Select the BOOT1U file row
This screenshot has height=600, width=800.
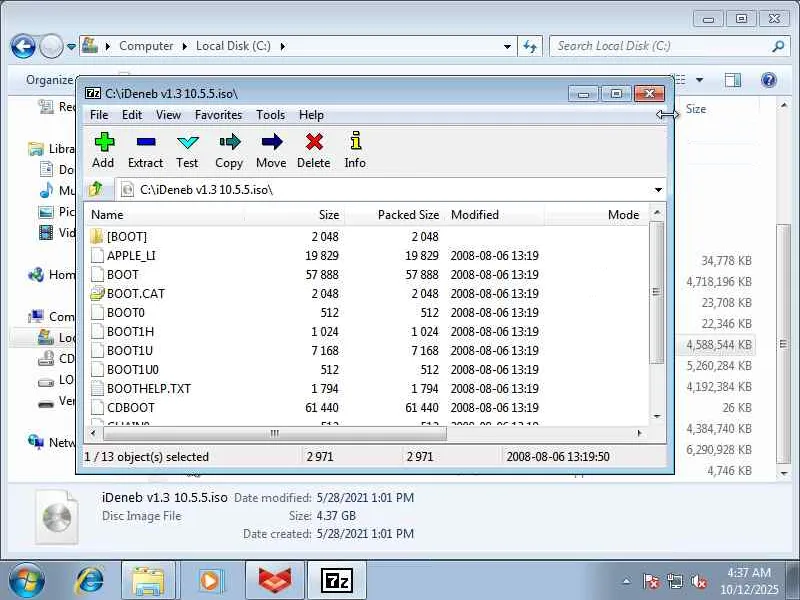click(x=367, y=351)
